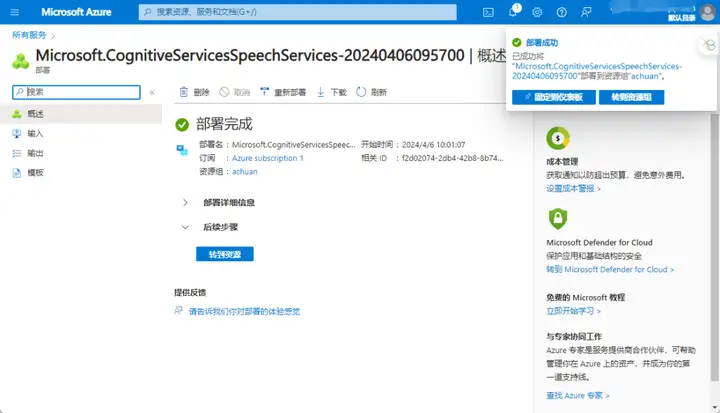Collapse 后续步骤 section

pyautogui.click(x=185, y=227)
